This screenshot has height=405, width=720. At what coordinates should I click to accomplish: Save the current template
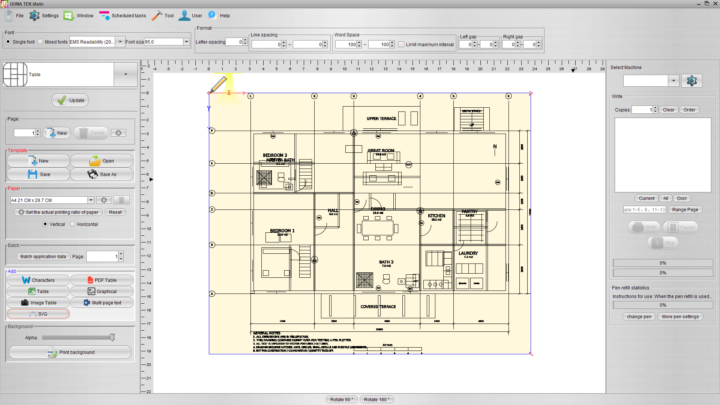pyautogui.click(x=39, y=174)
